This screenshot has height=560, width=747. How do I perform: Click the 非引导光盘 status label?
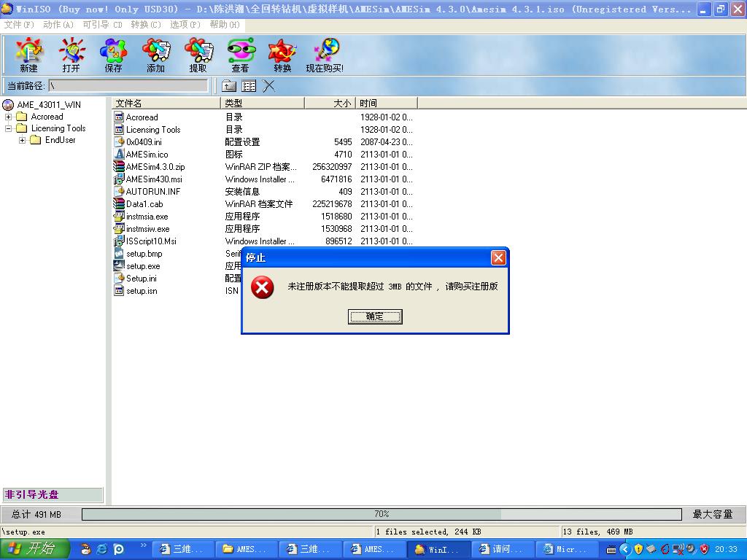point(52,495)
